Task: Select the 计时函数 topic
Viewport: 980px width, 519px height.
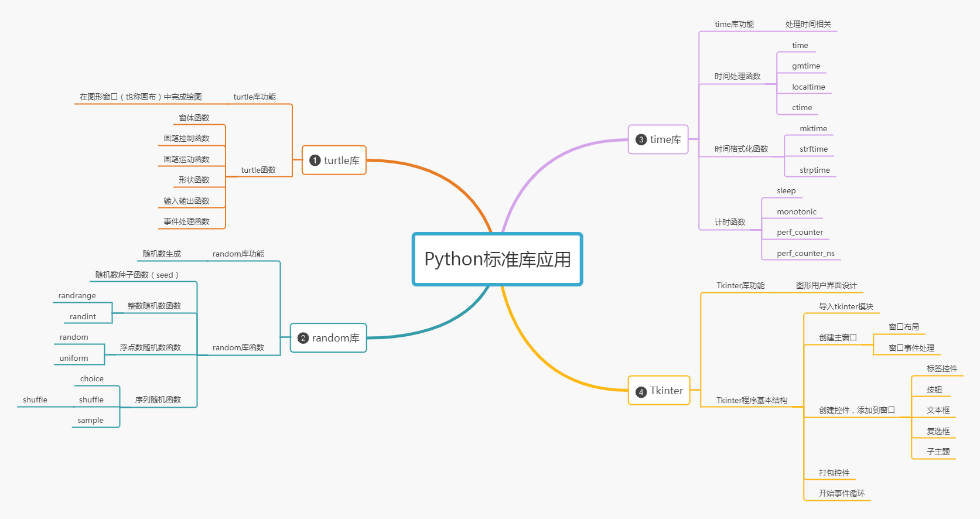Action: pos(730,222)
